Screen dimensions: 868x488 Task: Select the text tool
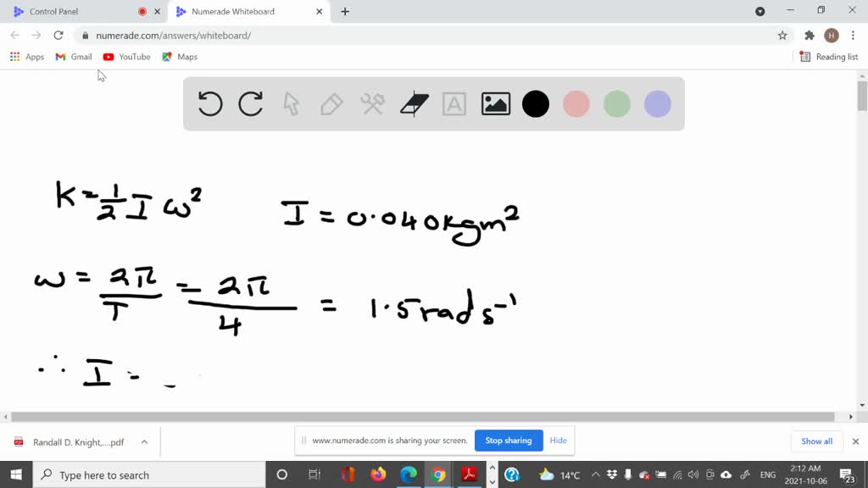pyautogui.click(x=454, y=104)
